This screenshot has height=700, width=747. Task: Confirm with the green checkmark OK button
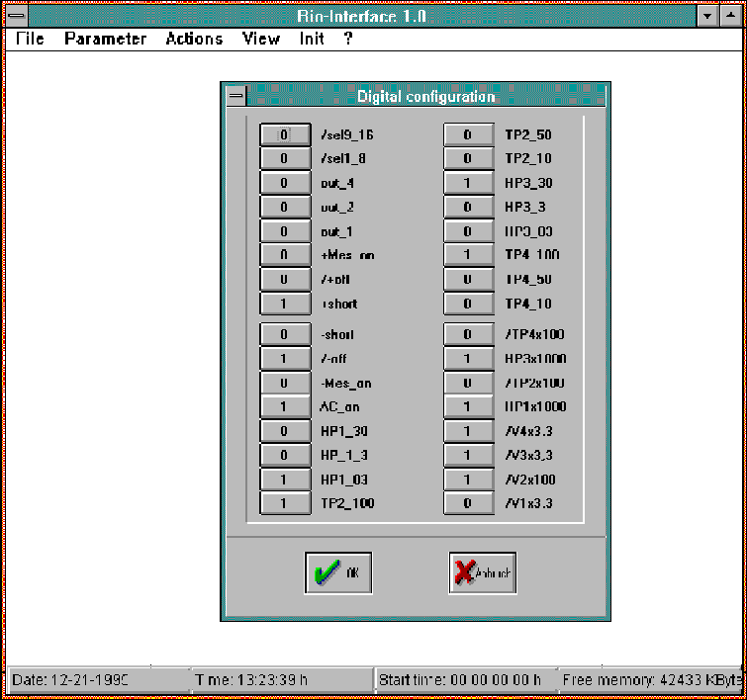click(x=337, y=572)
